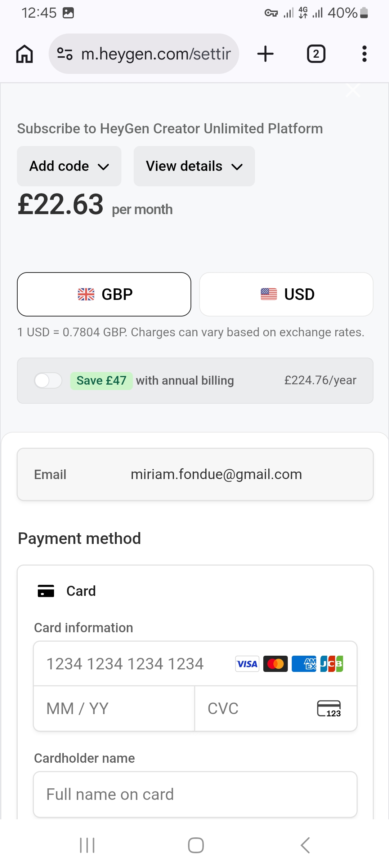Close the subscription checkout page
Image resolution: width=389 pixels, height=868 pixels.
(x=353, y=90)
